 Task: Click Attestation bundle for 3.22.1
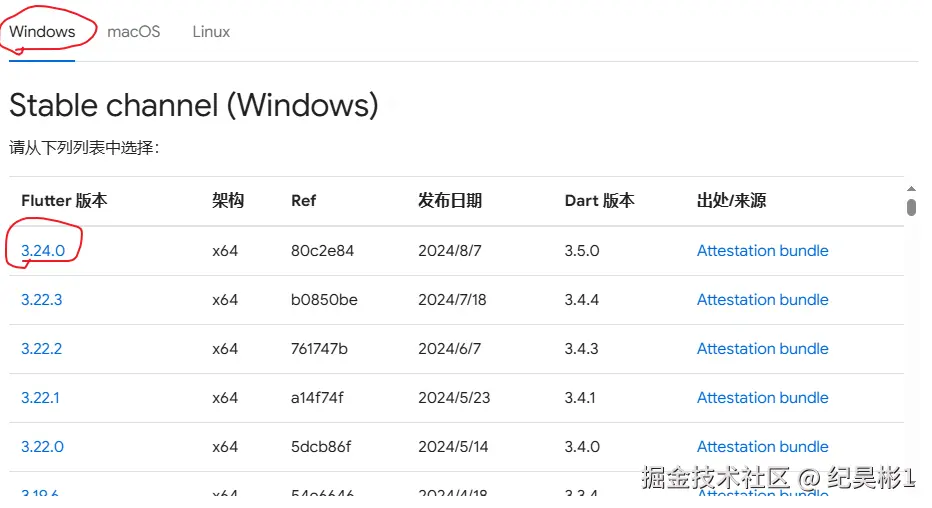(762, 397)
